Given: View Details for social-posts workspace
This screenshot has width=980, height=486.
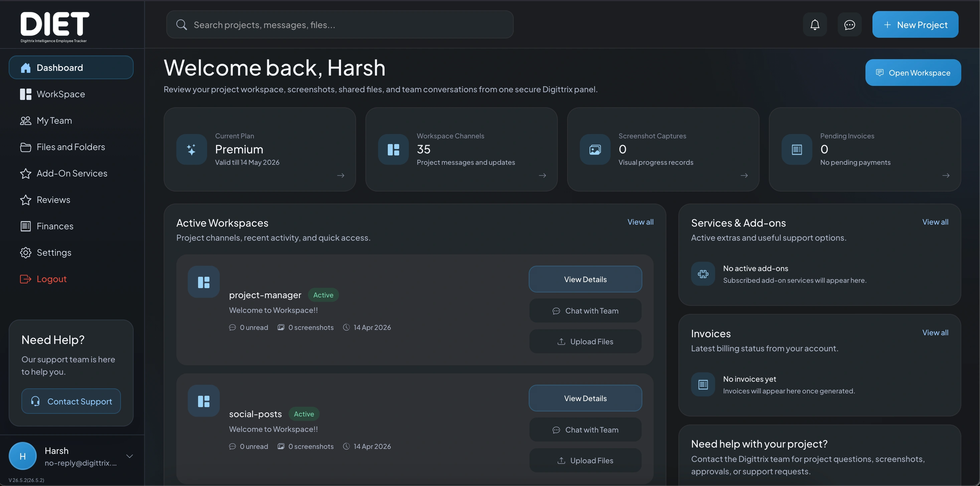Looking at the screenshot, I should 585,398.
